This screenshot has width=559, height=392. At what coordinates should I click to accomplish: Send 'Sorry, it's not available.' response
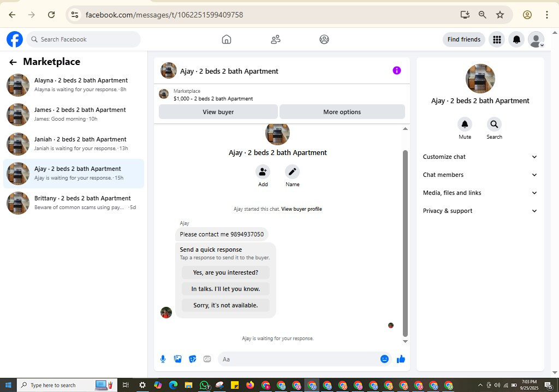coord(225,305)
